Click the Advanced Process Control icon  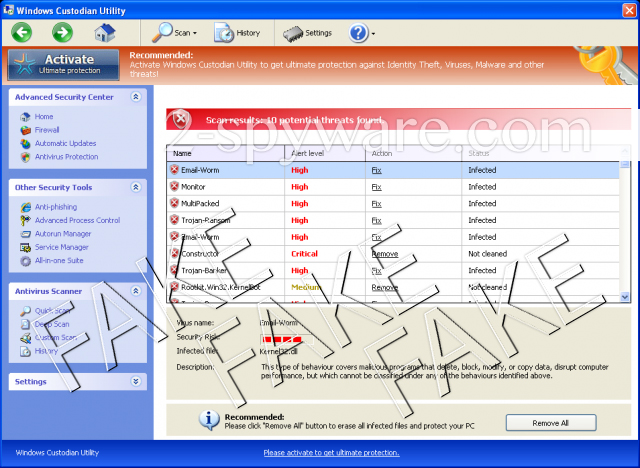coord(25,220)
